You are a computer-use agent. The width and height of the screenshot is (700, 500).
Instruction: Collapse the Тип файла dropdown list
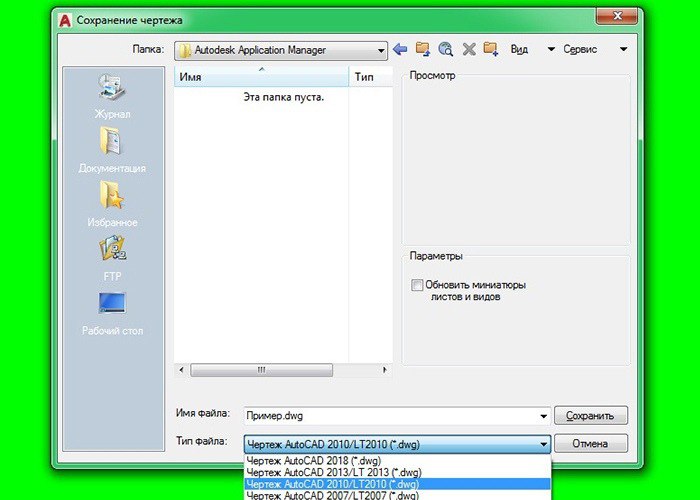[x=543, y=444]
